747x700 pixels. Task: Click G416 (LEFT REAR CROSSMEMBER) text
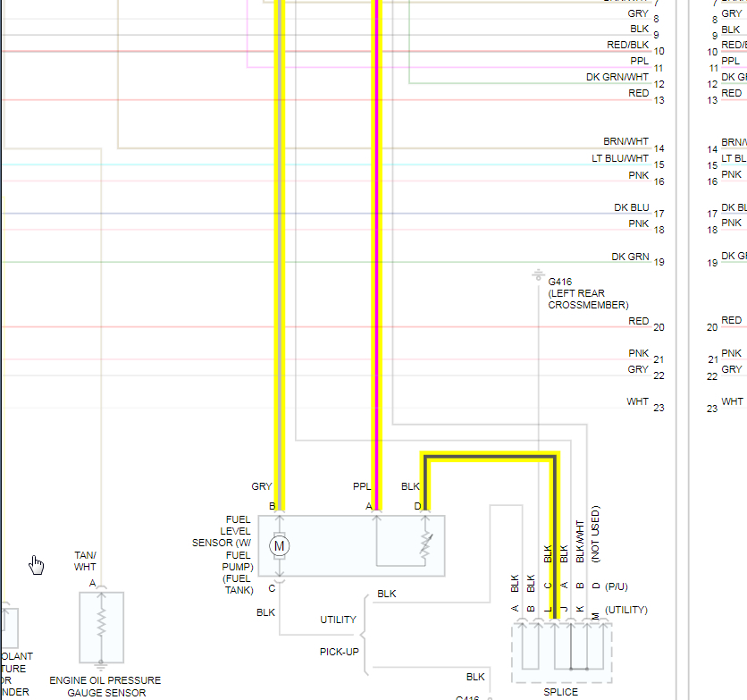coord(588,293)
